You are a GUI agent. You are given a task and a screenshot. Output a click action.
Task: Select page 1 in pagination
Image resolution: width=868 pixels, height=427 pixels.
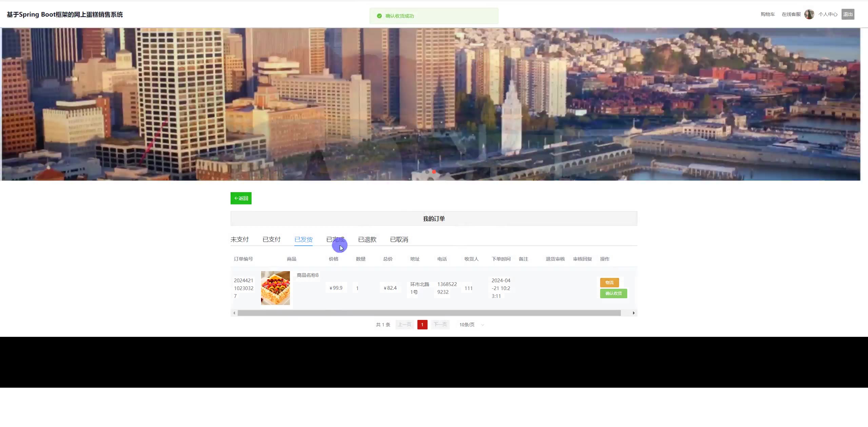click(x=422, y=325)
